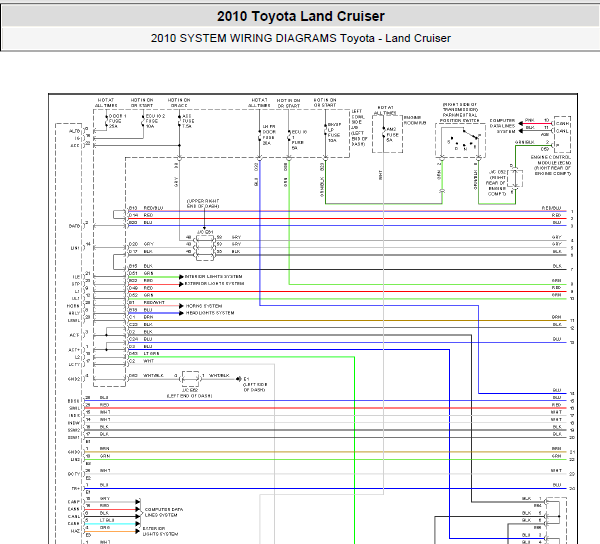Click the 'GND2' terminal label
Screen dimensions: 600x544
tap(74, 379)
